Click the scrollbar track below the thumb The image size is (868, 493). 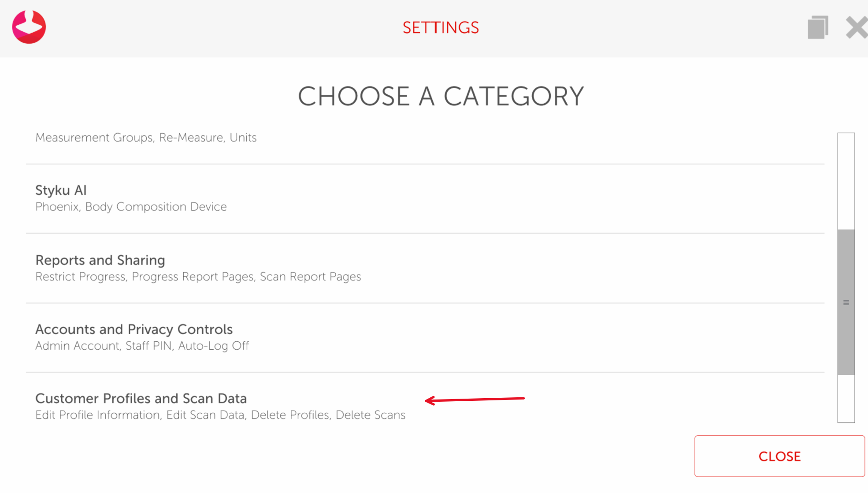(x=846, y=398)
